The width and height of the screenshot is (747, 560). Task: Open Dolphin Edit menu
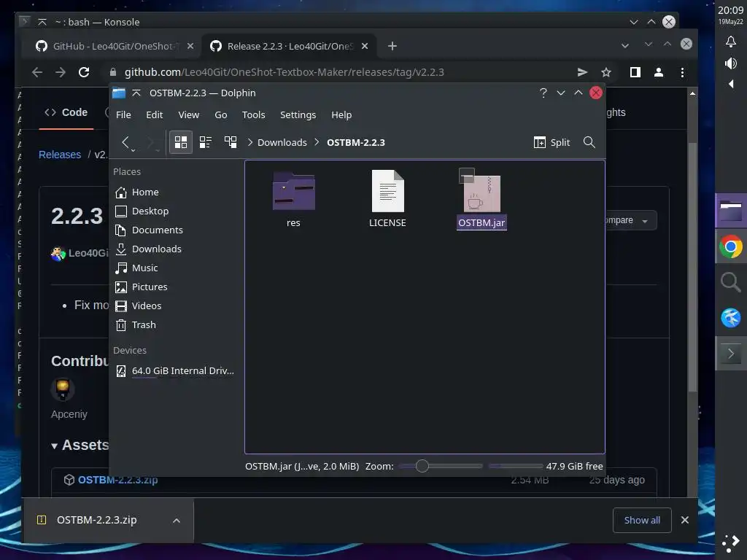[155, 114]
